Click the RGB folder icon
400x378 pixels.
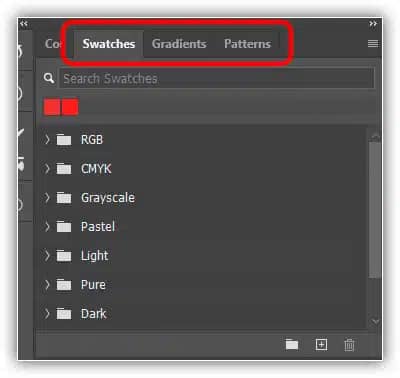click(x=64, y=140)
